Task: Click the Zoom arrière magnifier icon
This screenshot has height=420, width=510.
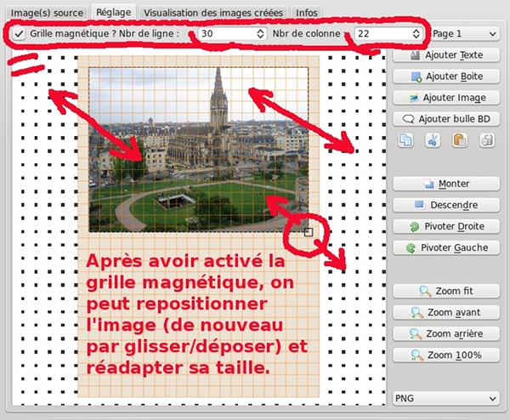Action: 416,334
